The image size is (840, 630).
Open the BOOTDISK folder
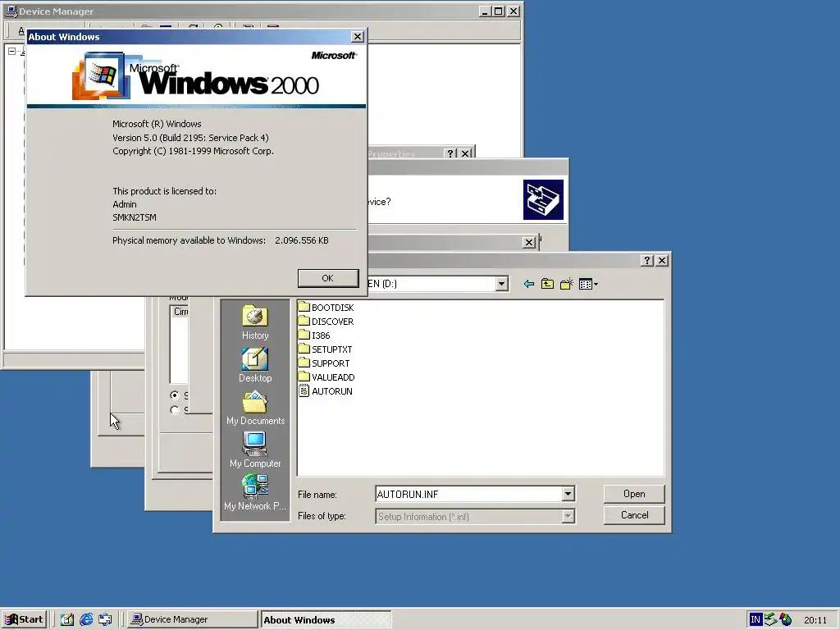326,308
